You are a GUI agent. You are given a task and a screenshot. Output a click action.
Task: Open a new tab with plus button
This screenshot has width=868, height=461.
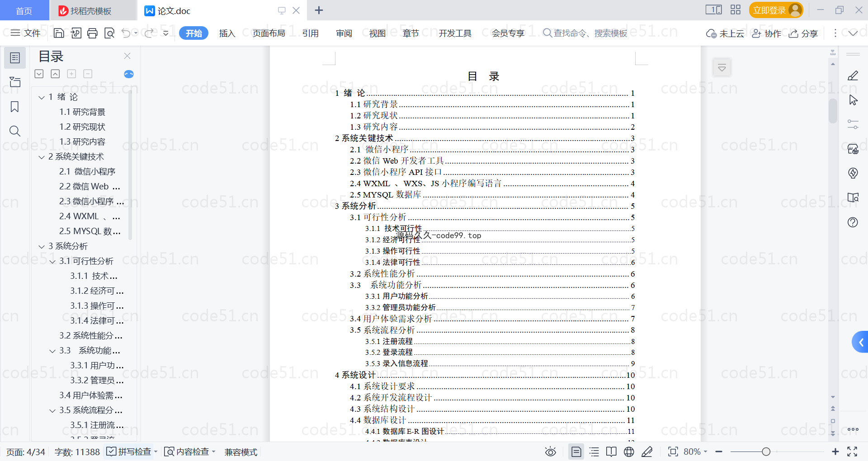point(319,10)
